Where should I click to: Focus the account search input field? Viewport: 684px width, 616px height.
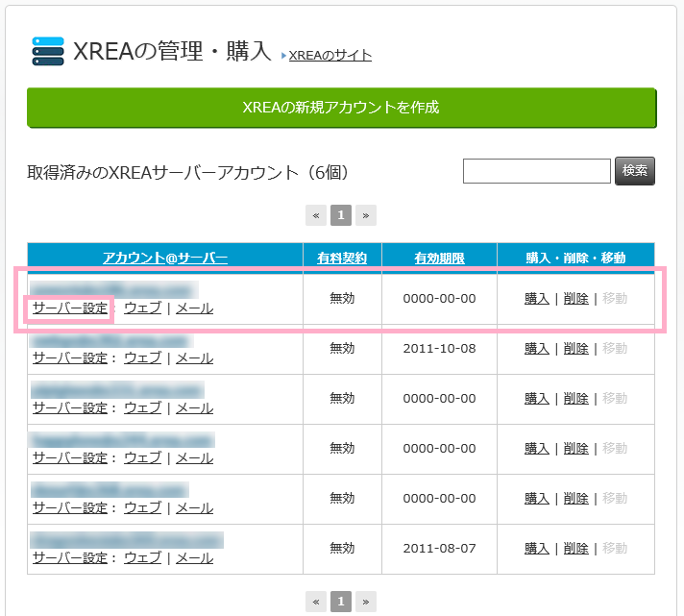(537, 171)
